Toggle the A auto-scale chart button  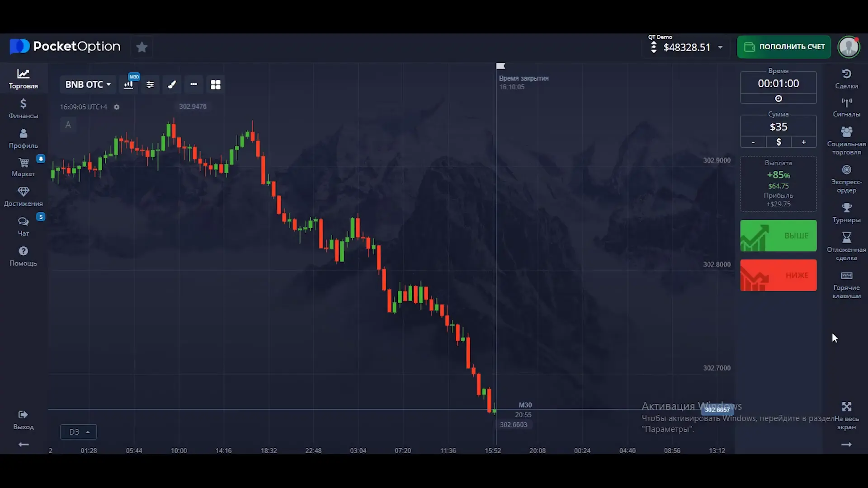(68, 125)
